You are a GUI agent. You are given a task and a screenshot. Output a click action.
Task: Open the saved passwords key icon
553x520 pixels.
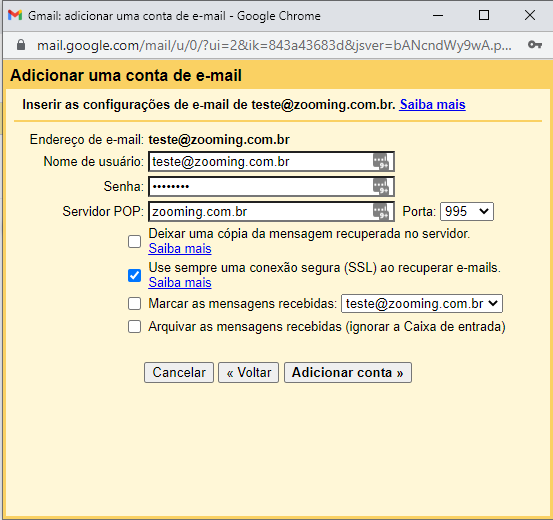point(535,44)
